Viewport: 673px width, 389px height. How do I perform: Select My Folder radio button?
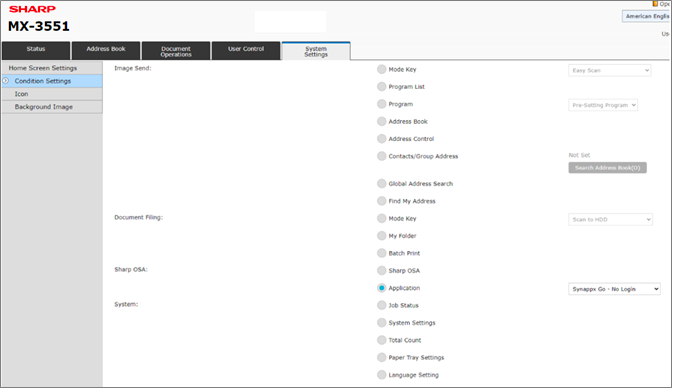(382, 236)
